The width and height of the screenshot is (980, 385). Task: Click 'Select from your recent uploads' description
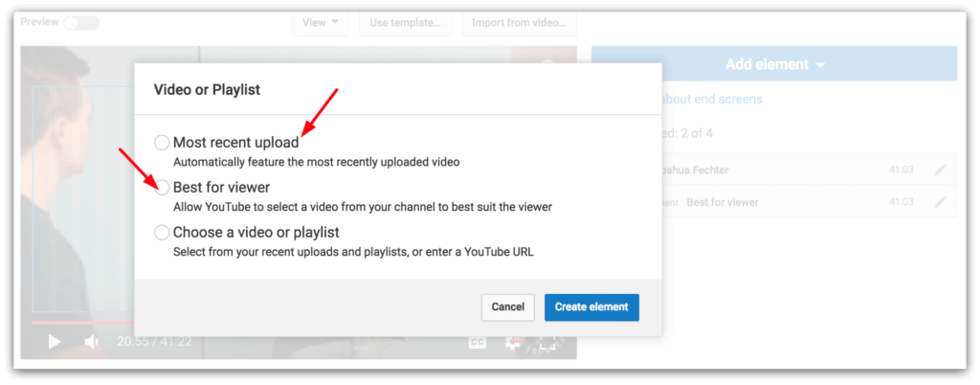[x=353, y=253]
